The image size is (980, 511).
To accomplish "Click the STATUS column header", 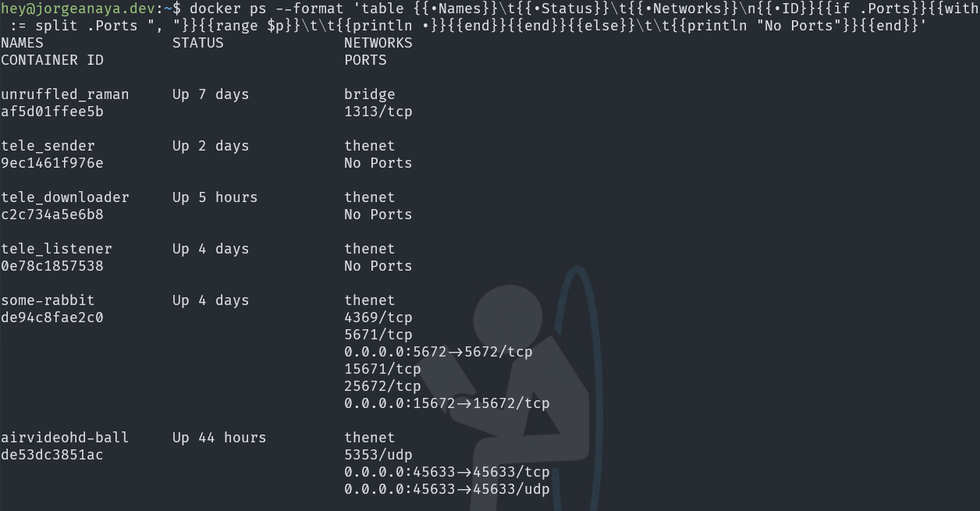I will click(198, 43).
